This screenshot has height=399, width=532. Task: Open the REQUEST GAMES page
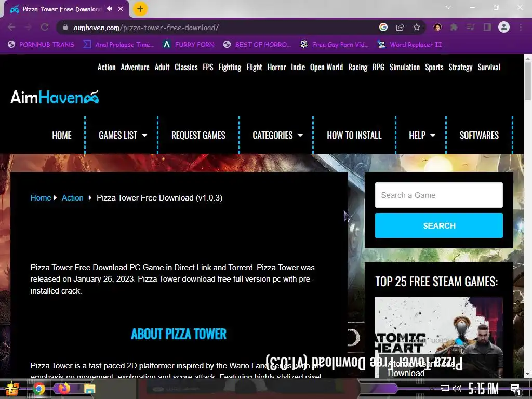click(x=198, y=135)
